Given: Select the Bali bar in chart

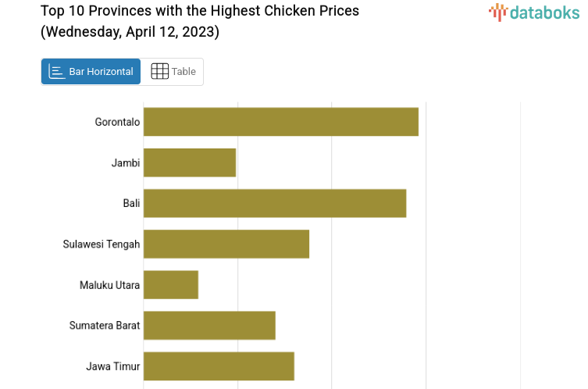Looking at the screenshot, I should (274, 203).
